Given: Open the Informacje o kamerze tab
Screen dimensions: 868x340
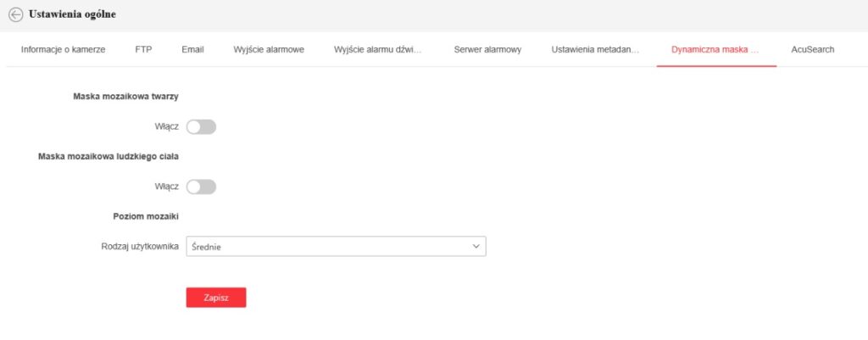Looking at the screenshot, I should [63, 49].
